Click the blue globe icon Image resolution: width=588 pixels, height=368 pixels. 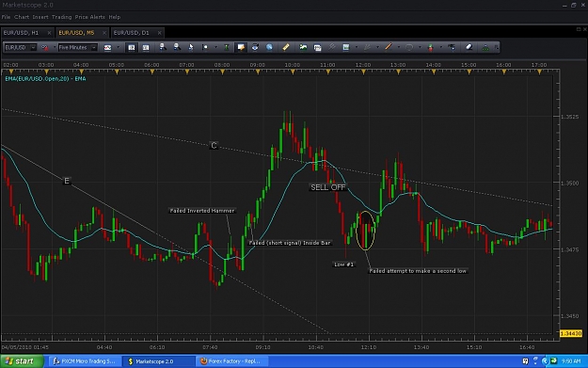[269, 47]
